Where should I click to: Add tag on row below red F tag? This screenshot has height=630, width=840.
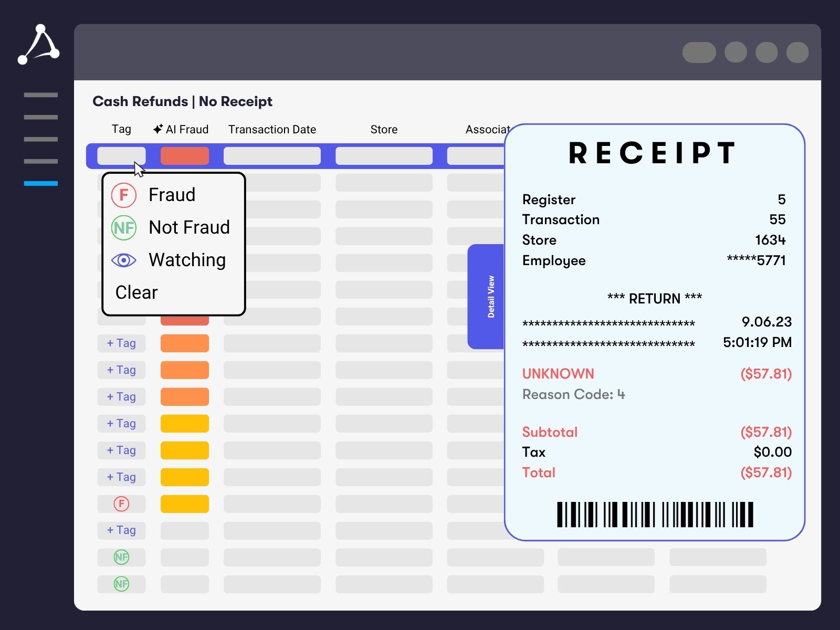121,530
